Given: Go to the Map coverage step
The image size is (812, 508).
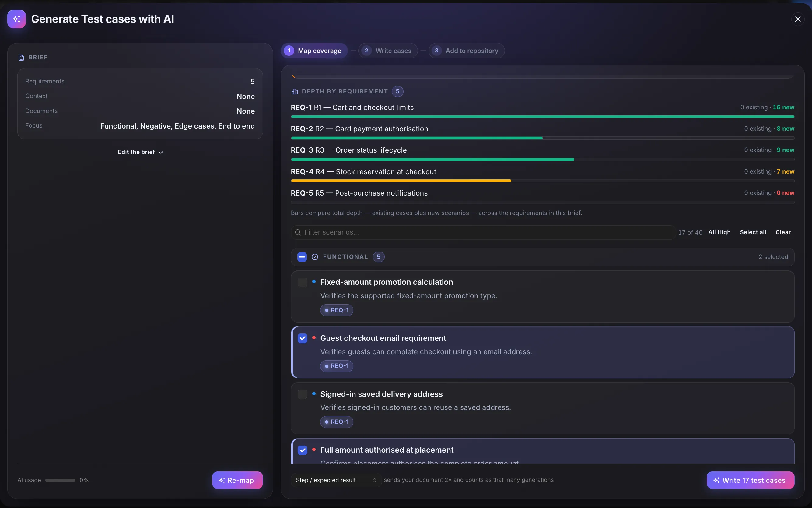Looking at the screenshot, I should click(314, 51).
